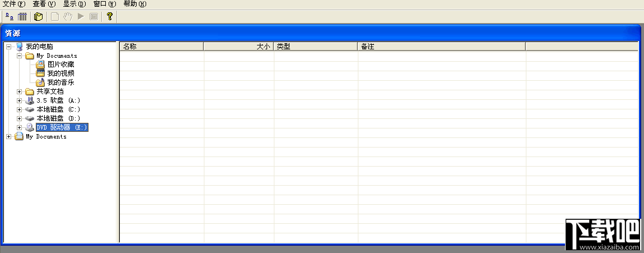
Task: Sort by the 大小 column header
Action: (238, 47)
